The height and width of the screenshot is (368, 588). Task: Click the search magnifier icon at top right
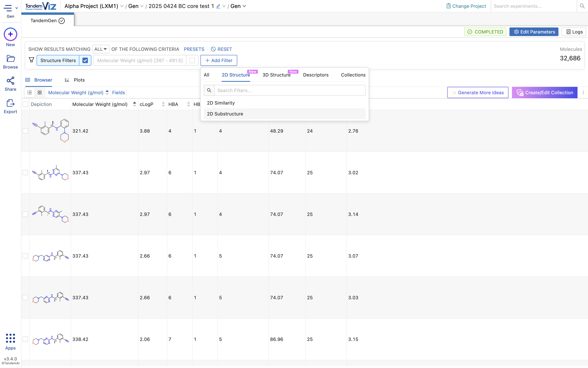pos(582,6)
